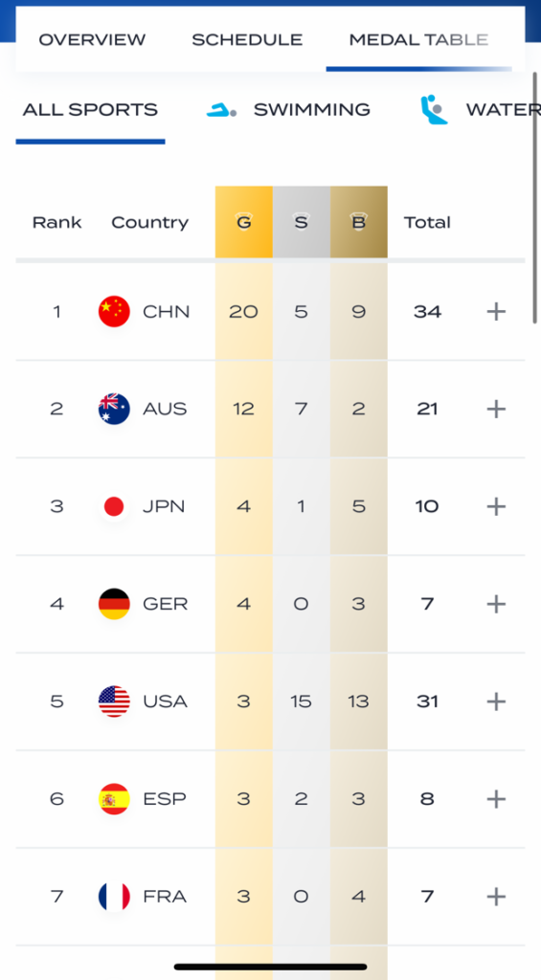Screen dimensions: 541x980
Task: Click the vertical scrollbar on right
Action: 534,197
